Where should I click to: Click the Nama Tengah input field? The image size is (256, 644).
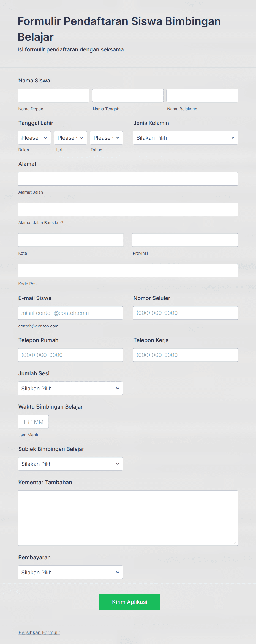(128, 95)
